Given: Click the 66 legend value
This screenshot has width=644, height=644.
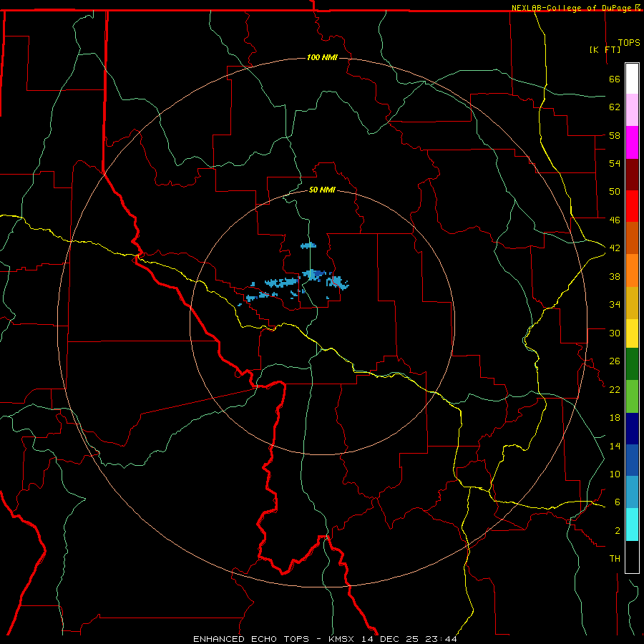Looking at the screenshot, I should coord(615,79).
